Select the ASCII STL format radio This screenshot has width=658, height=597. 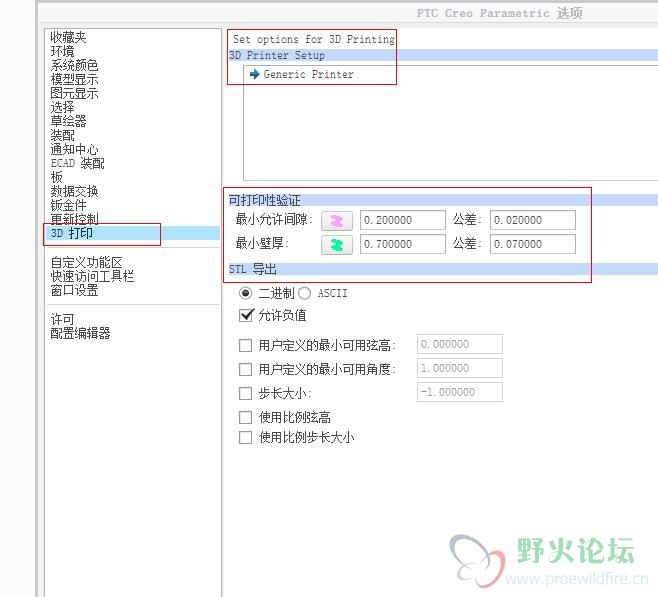[x=305, y=293]
